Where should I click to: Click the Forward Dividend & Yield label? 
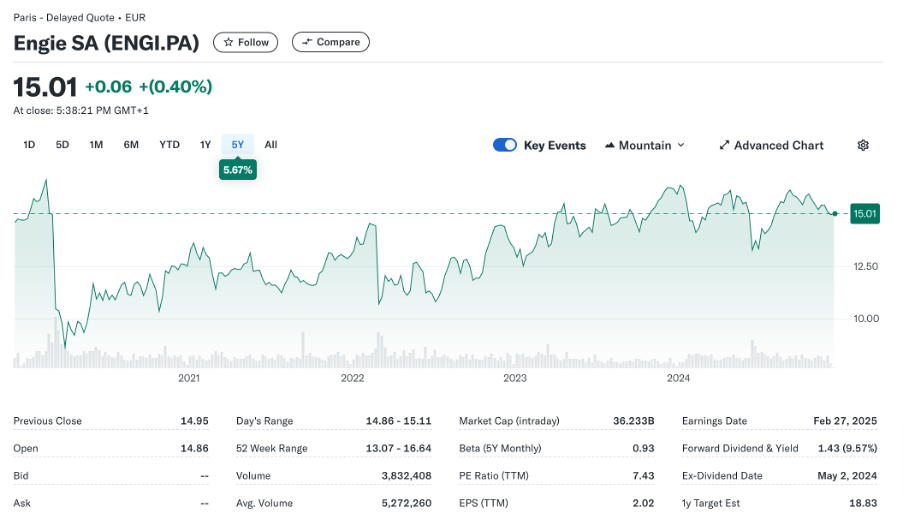740,448
